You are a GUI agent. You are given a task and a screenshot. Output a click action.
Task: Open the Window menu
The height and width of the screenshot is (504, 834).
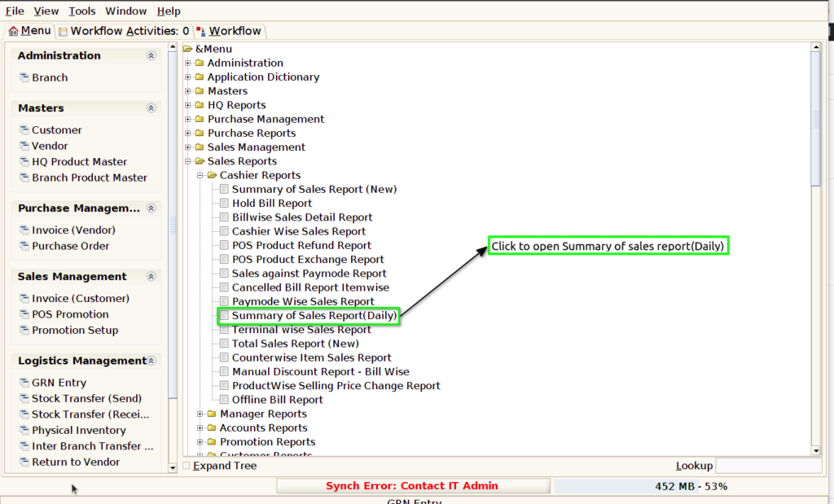coord(126,11)
